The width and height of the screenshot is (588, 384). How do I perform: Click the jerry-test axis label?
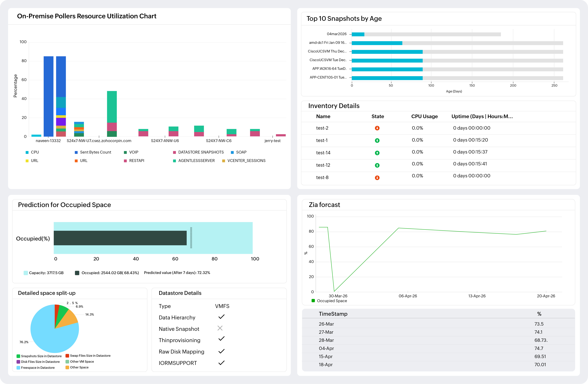pyautogui.click(x=273, y=141)
